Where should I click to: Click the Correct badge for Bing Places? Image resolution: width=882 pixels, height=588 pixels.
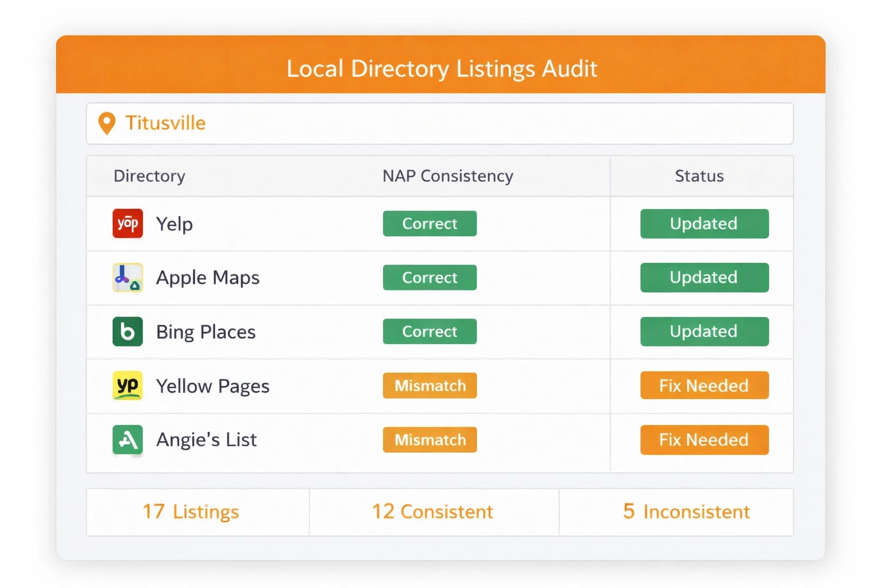(430, 331)
